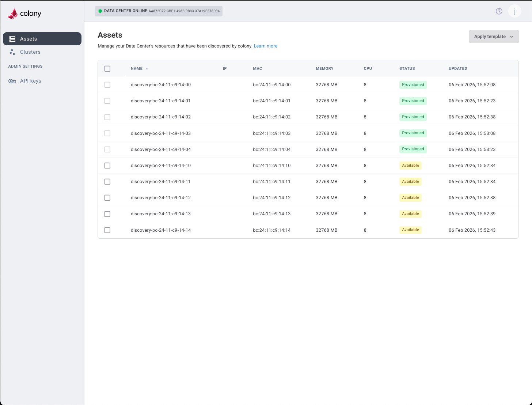Open the user avatar 'j' menu

point(514,11)
